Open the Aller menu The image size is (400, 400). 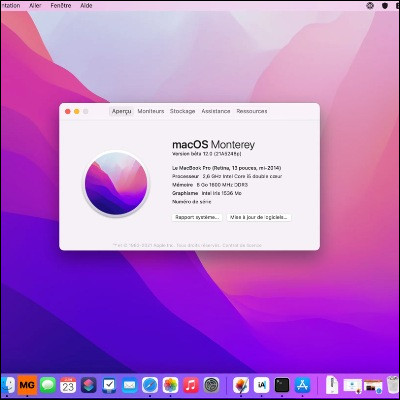click(35, 6)
